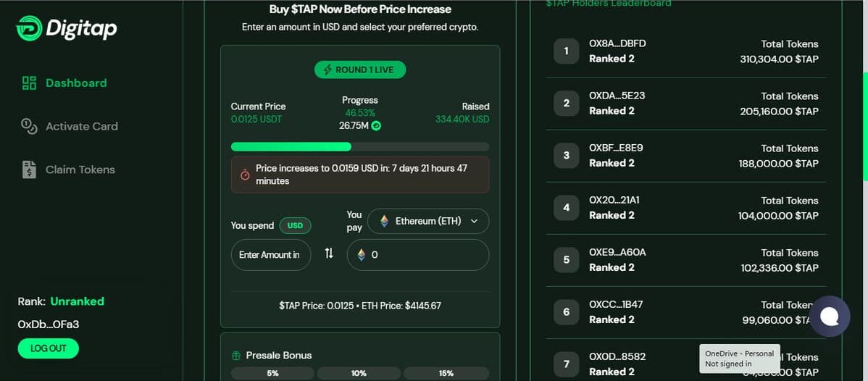Click the Enter Amount input field
Screen dimensions: 868x381
pos(271,255)
